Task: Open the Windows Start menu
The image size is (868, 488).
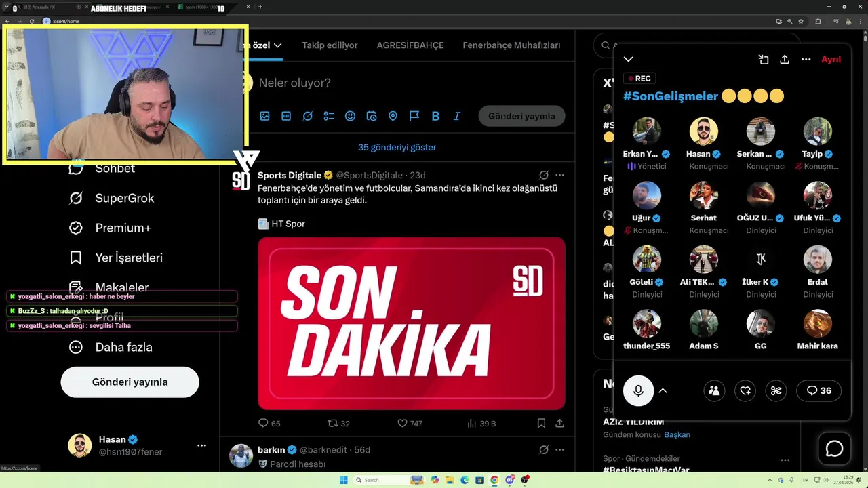Action: (344, 480)
